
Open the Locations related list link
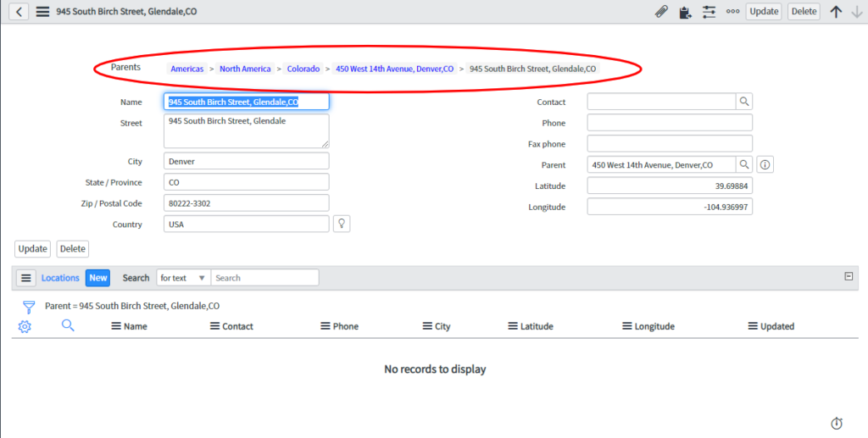[60, 278]
